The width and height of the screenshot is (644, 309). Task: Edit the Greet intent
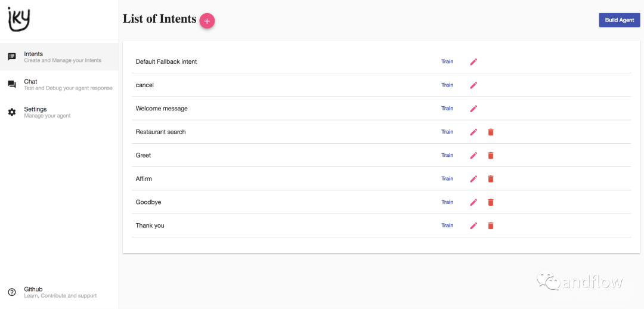473,155
